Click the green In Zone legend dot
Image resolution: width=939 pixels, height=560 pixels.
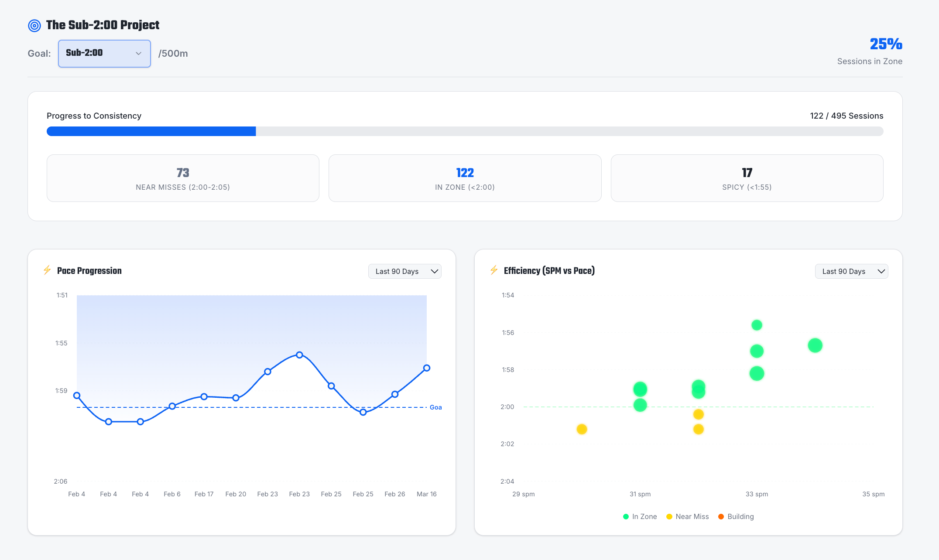point(626,516)
